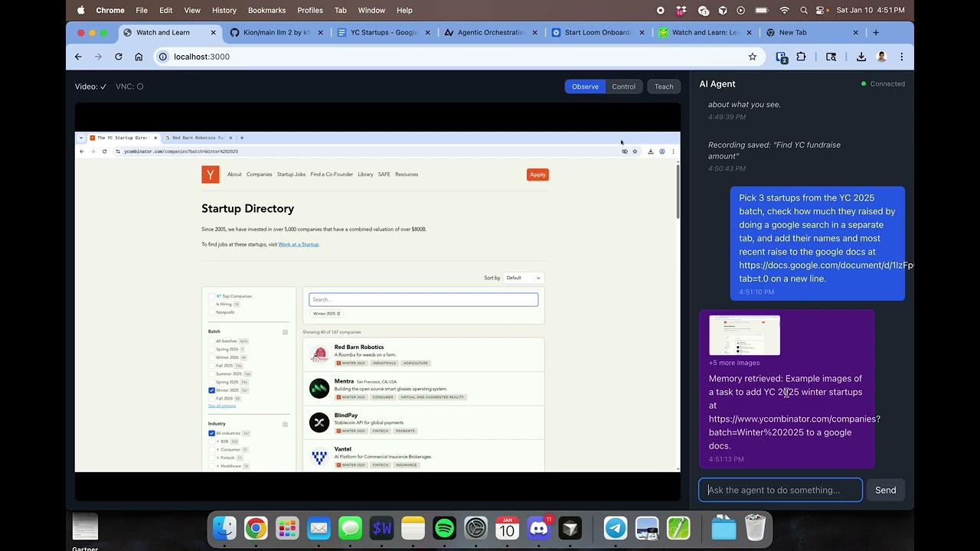Screen dimensions: 980x551
Task: Send the message to the AI agent
Action: tap(885, 491)
